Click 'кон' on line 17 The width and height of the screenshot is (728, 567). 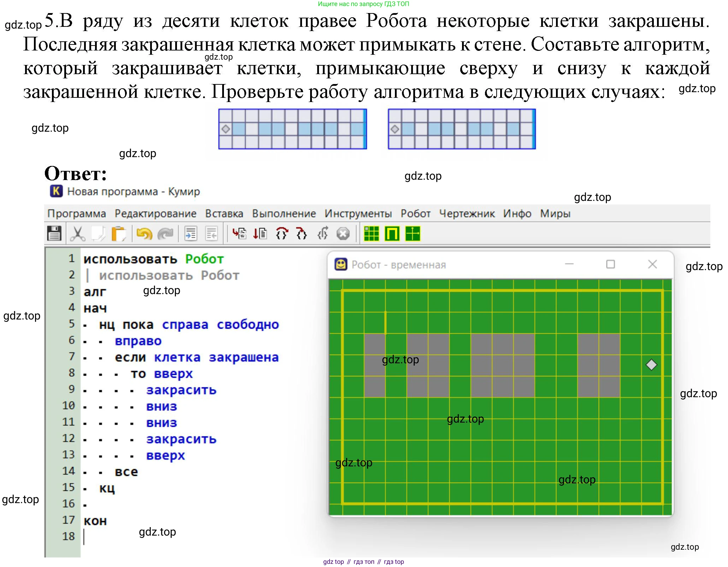95,521
